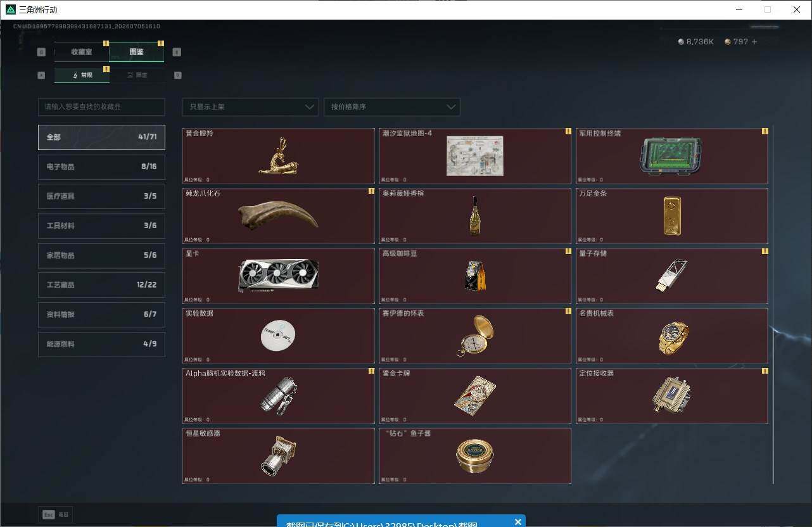
Task: Filter by 电子物品 category
Action: [x=101, y=167]
